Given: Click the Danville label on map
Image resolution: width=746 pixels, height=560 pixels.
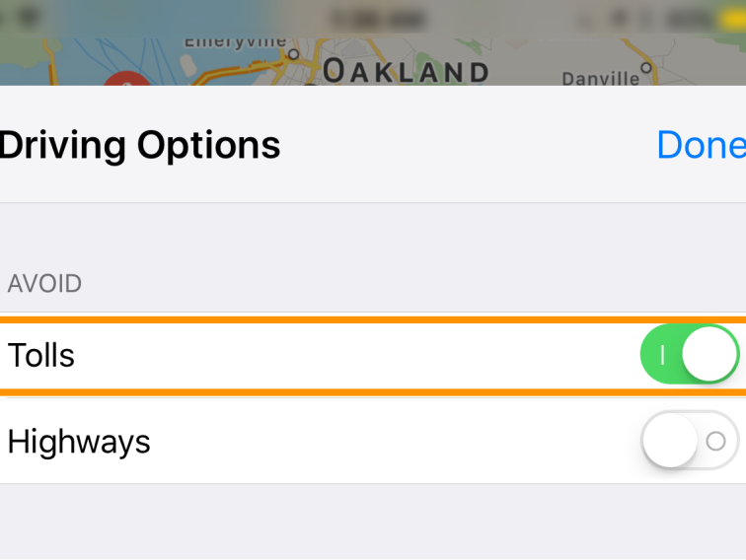Looking at the screenshot, I should coord(600,77).
